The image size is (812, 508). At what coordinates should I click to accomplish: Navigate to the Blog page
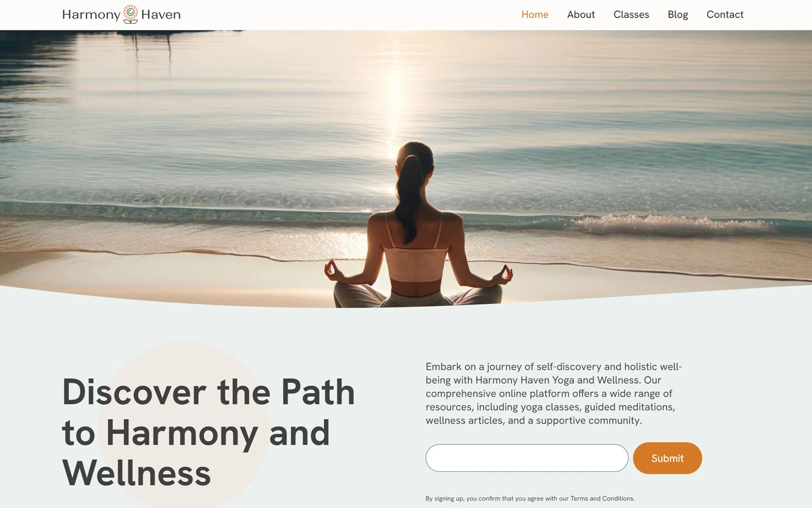(x=678, y=15)
